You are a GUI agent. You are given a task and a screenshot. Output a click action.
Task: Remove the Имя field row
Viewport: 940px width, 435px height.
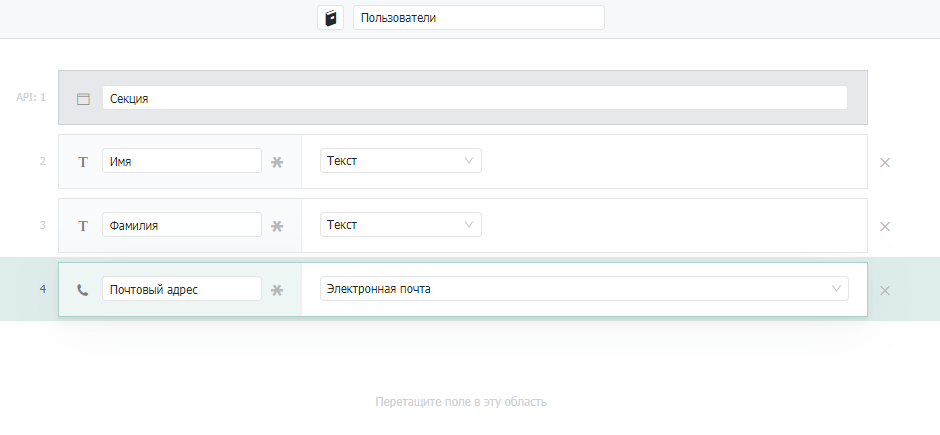click(x=885, y=162)
